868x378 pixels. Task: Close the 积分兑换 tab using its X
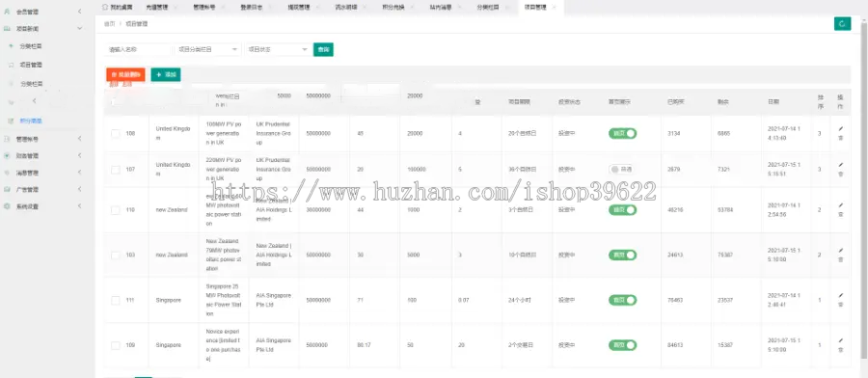coord(413,7)
